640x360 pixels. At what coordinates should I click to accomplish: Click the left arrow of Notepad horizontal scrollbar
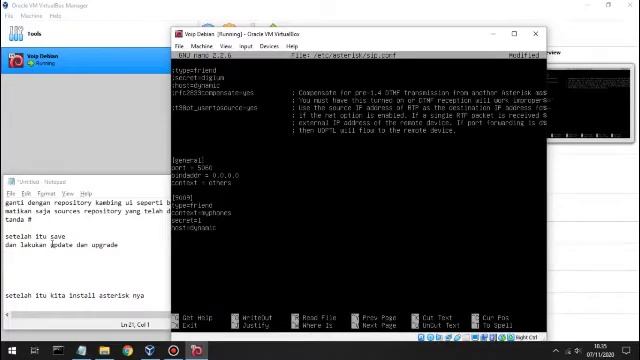[x=7, y=315]
